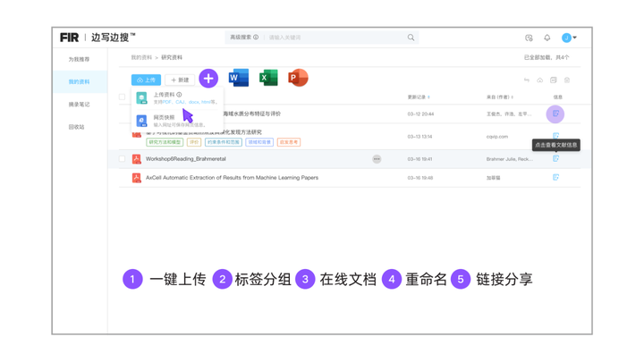Click the 03-12 20:44 date cell

pyautogui.click(x=420, y=114)
